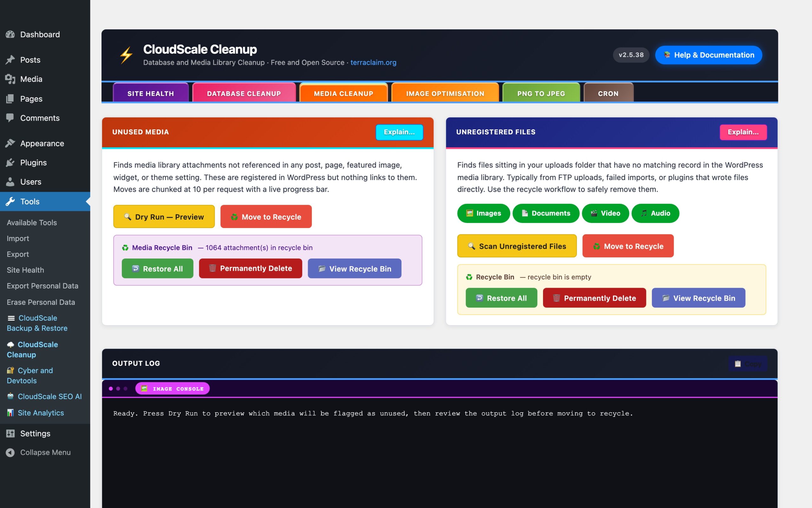The width and height of the screenshot is (812, 508).
Task: Click clipboard icon on output log Copy
Action: (737, 364)
